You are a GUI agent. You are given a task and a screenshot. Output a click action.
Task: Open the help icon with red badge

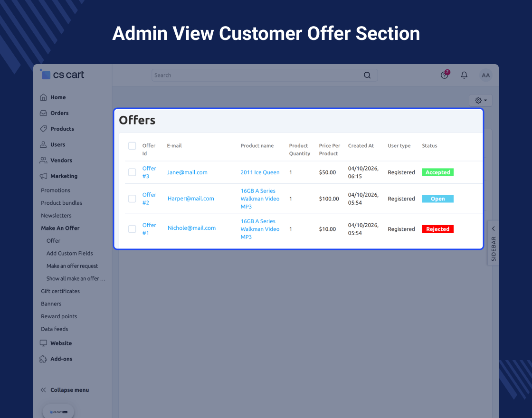click(x=445, y=75)
